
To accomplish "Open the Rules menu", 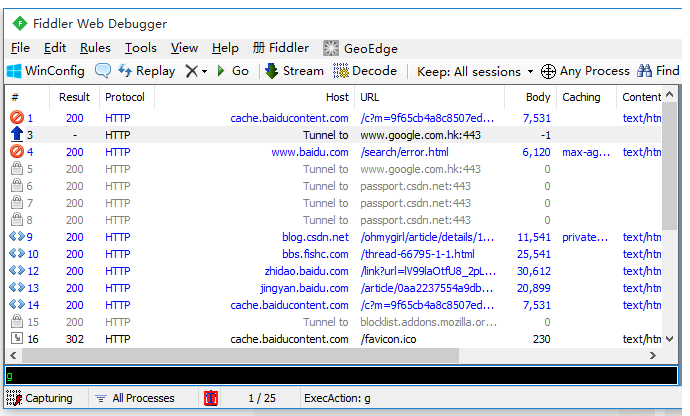I will pyautogui.click(x=95, y=48).
